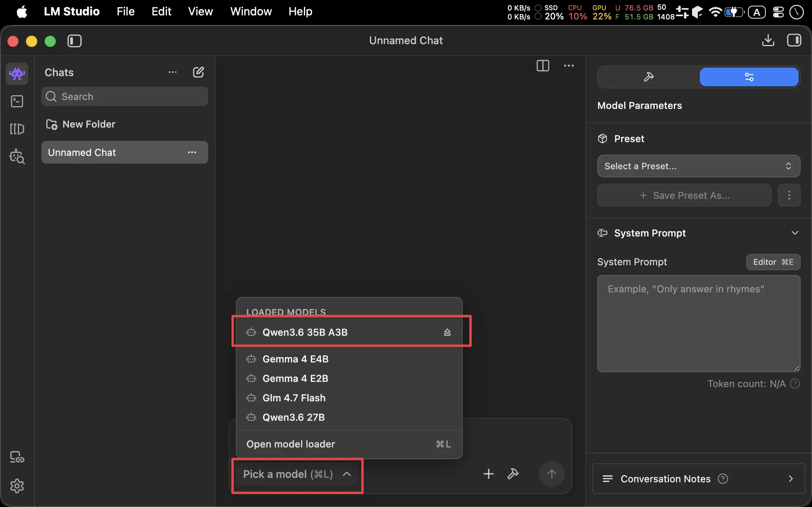The height and width of the screenshot is (507, 812).
Task: Create a new chat with compose icon
Action: point(199,72)
